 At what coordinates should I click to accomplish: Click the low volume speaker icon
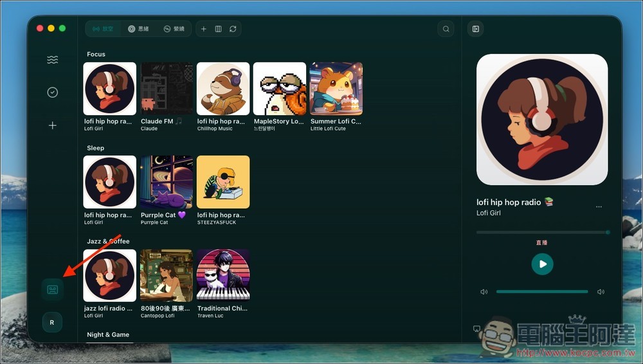tap(484, 292)
